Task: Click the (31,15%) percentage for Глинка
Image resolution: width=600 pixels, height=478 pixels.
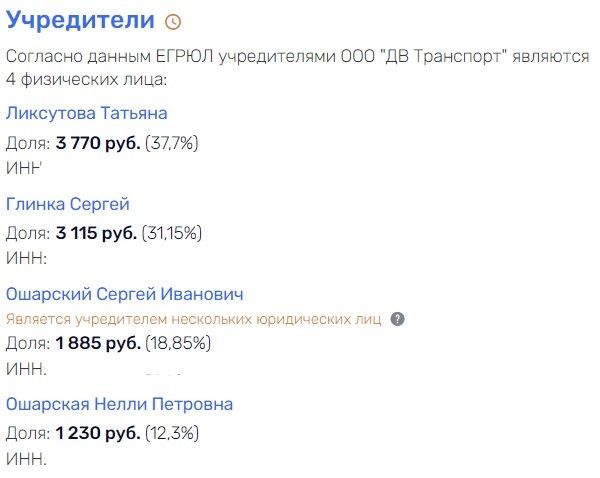Action: [x=172, y=233]
